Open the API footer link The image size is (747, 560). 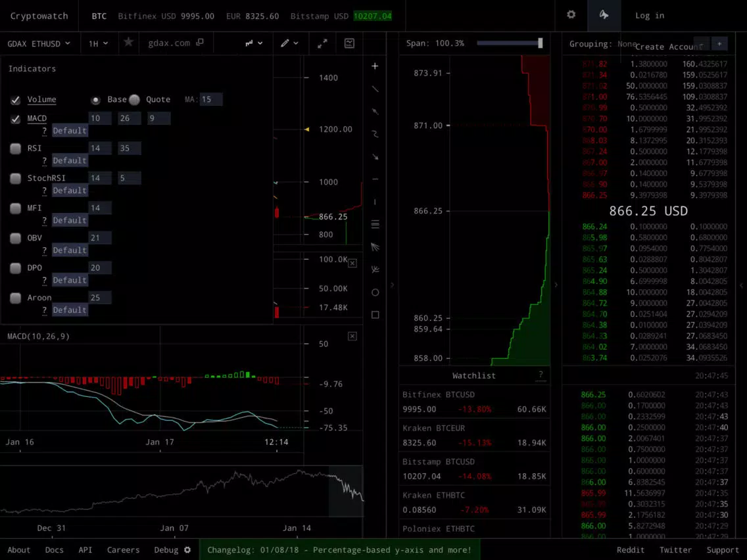[85, 550]
